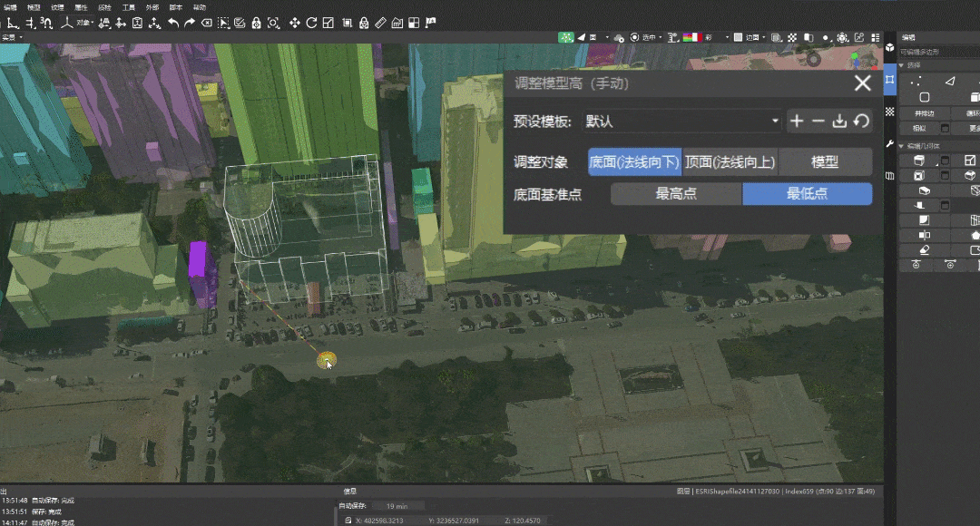Select the 模型 adjustment target button
The width and height of the screenshot is (980, 526).
(824, 162)
